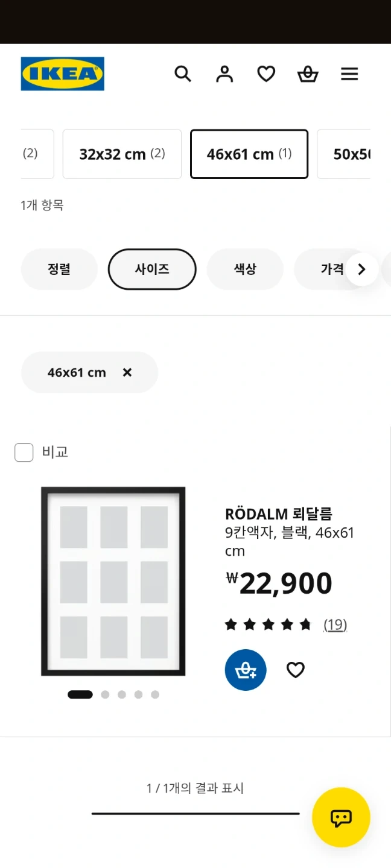Open the 19 reviews link
Screen dimensions: 391x868
[x=335, y=624]
